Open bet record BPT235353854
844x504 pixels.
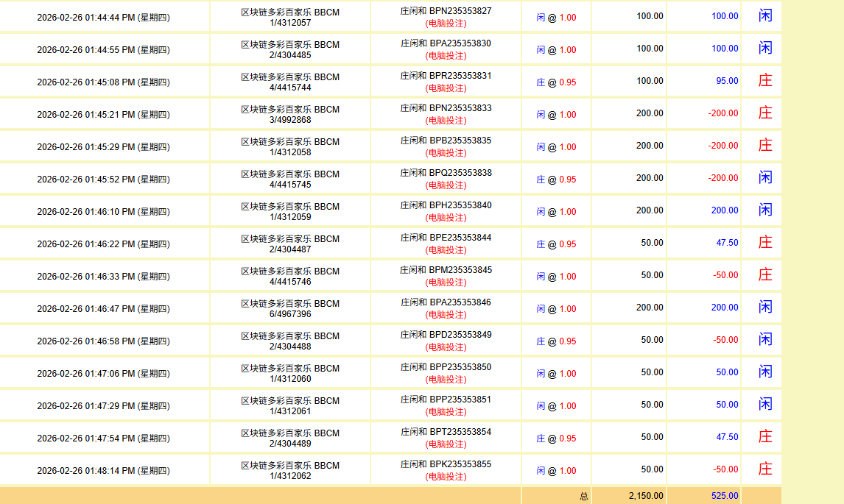click(460, 432)
